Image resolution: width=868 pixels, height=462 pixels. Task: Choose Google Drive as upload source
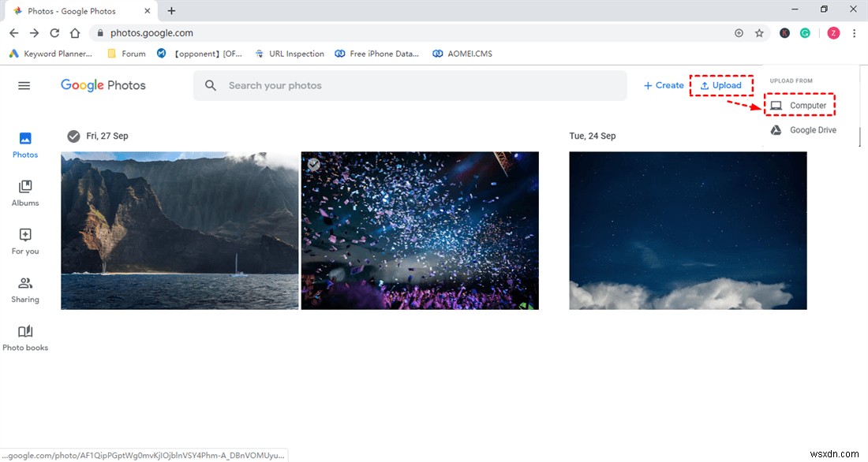click(x=804, y=130)
